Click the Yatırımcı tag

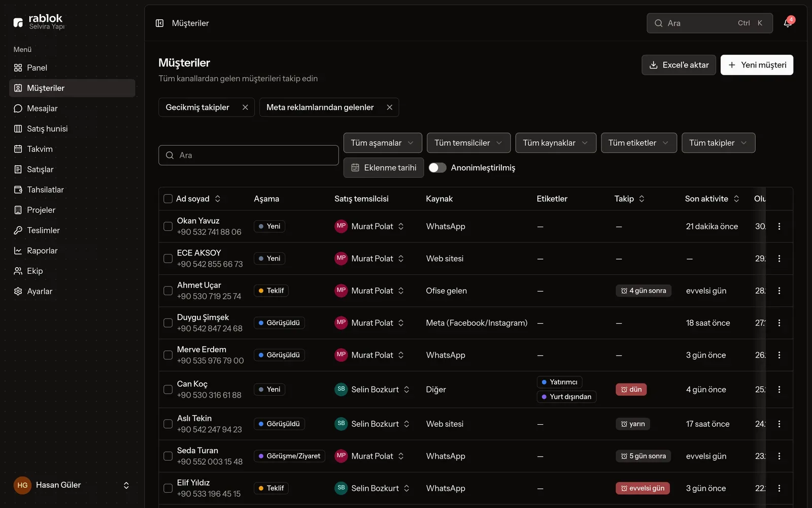559,382
